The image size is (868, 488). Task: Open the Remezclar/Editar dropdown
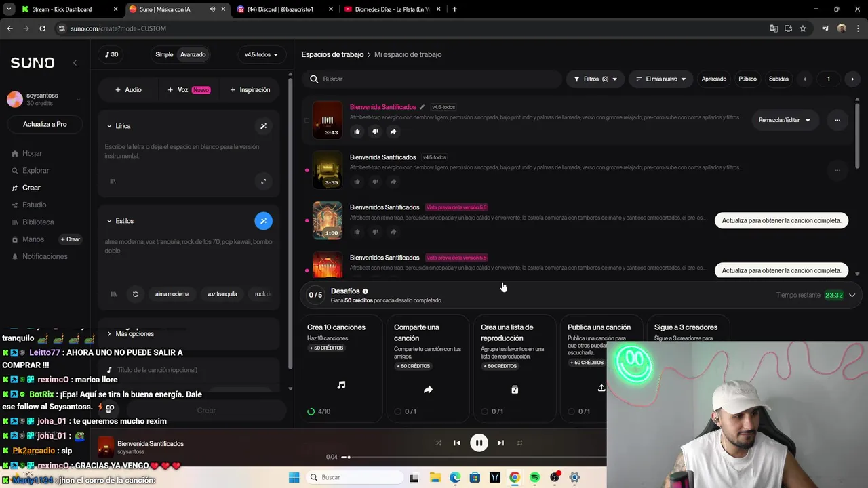pyautogui.click(x=784, y=120)
